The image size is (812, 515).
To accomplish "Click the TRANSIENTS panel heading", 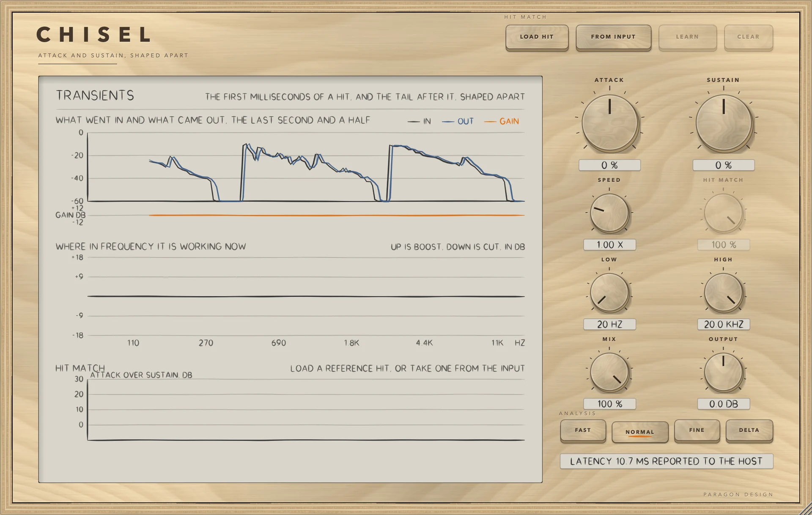I will 95,96.
